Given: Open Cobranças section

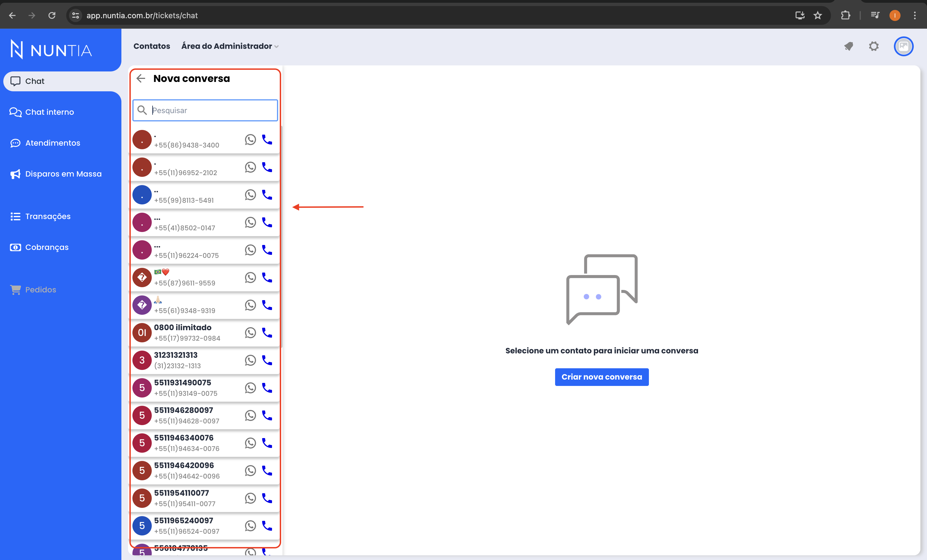Looking at the screenshot, I should tap(47, 247).
